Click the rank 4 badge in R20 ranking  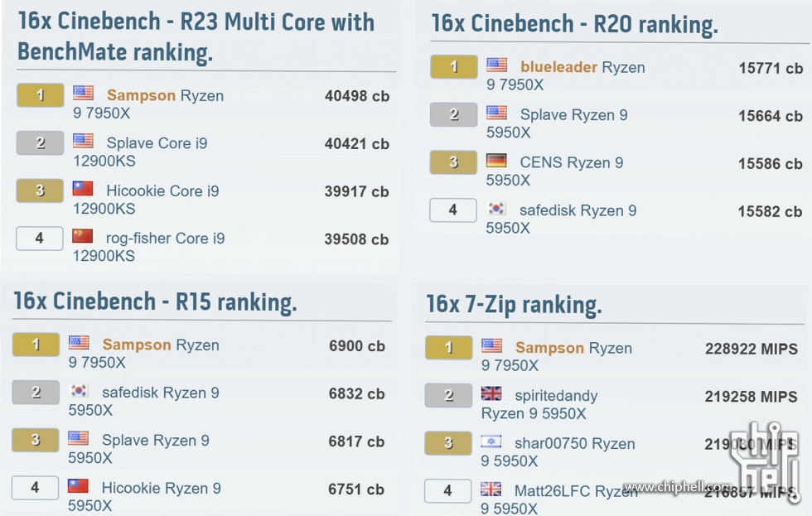pos(452,210)
